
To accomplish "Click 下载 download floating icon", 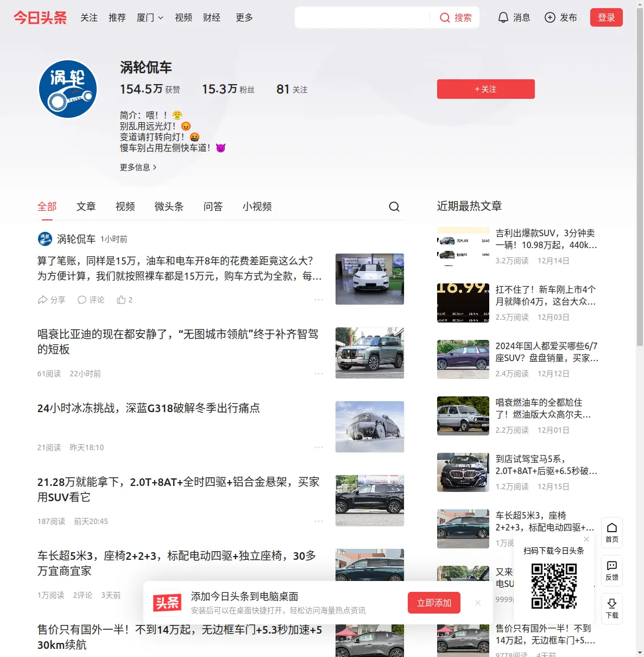I will [x=612, y=609].
